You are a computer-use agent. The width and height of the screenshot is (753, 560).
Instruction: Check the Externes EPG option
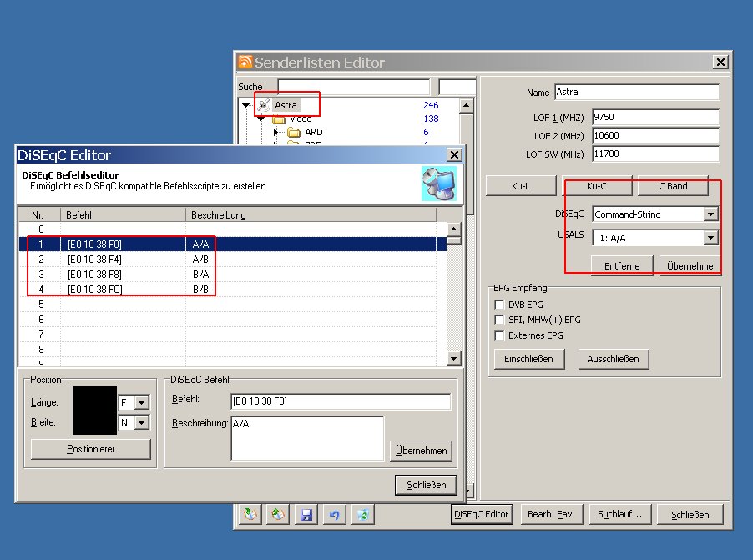point(500,335)
